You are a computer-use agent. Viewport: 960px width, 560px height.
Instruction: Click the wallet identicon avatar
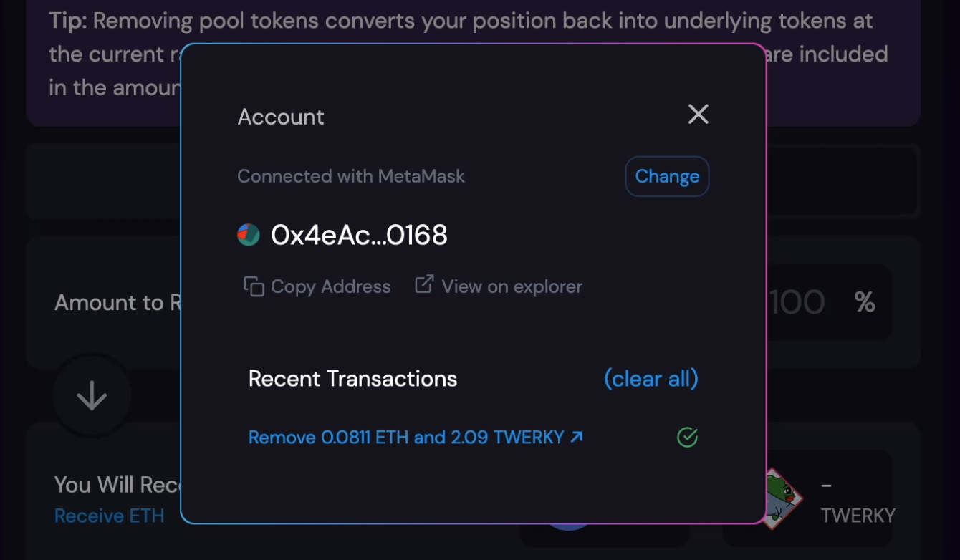click(249, 235)
